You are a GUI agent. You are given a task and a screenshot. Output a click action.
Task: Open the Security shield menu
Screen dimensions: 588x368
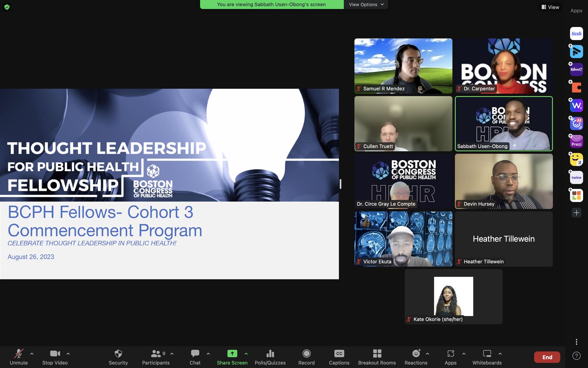point(118,357)
